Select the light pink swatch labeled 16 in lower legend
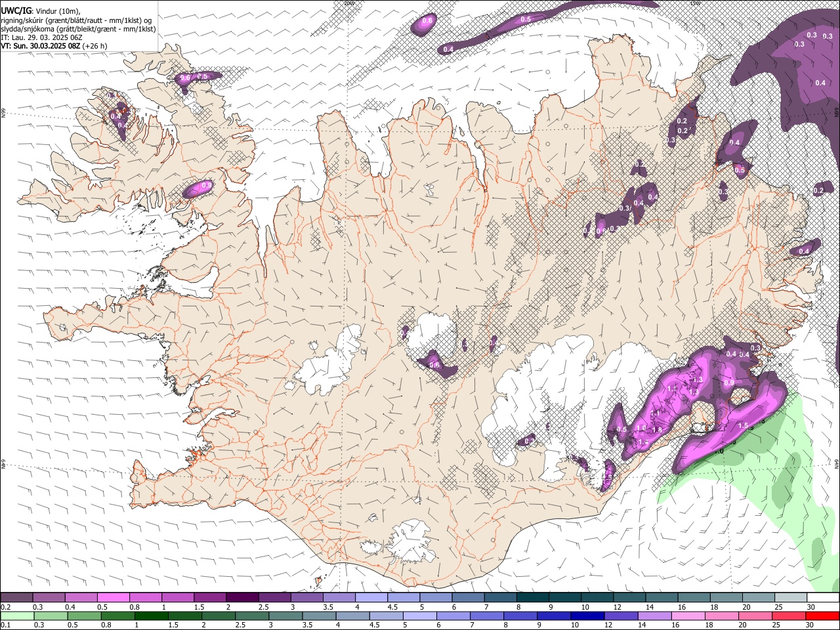Viewport: 840px width, 630px height. 688,616
